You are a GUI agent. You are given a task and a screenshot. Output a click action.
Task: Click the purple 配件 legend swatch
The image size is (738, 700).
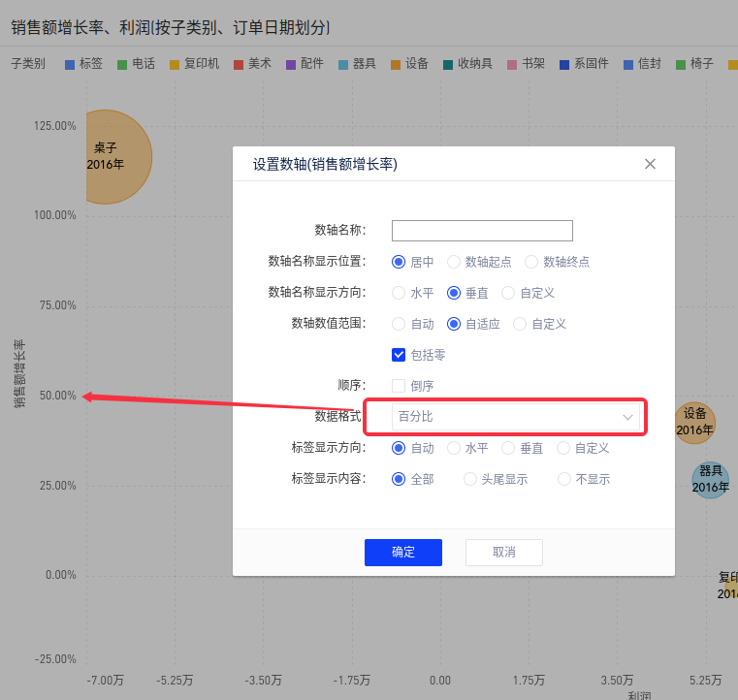(x=291, y=65)
